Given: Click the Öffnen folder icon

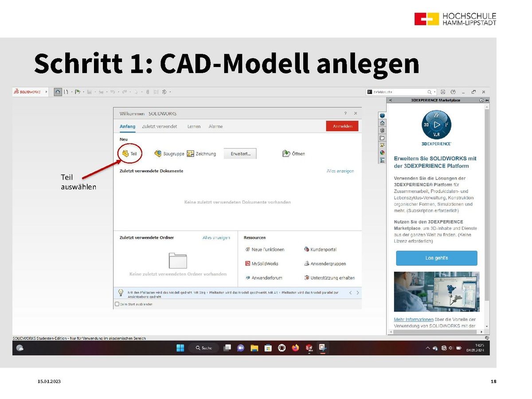Looking at the screenshot, I should (x=286, y=153).
